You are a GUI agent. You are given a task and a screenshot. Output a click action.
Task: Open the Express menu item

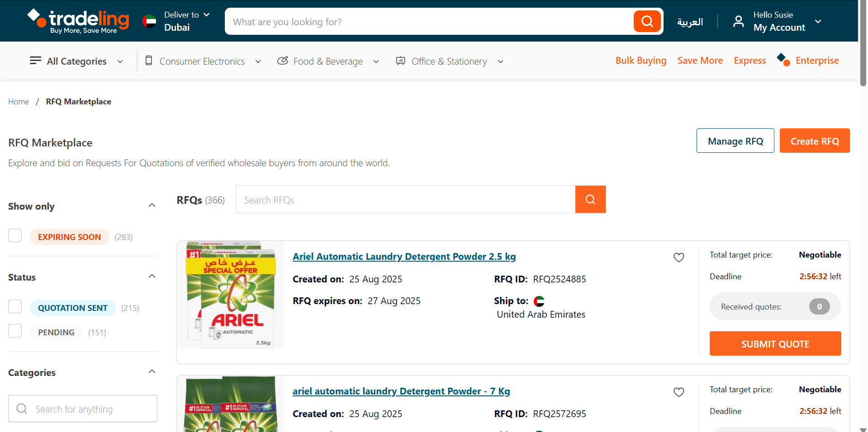(749, 61)
